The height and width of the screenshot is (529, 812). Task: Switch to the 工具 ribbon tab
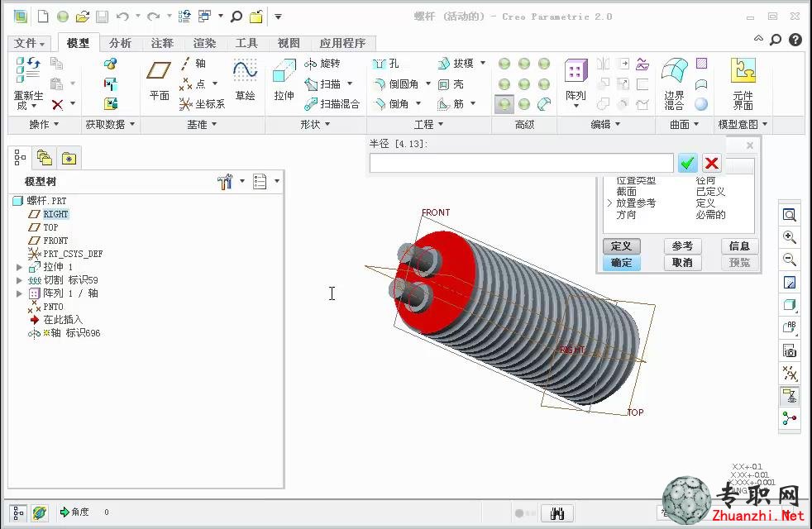coord(246,43)
